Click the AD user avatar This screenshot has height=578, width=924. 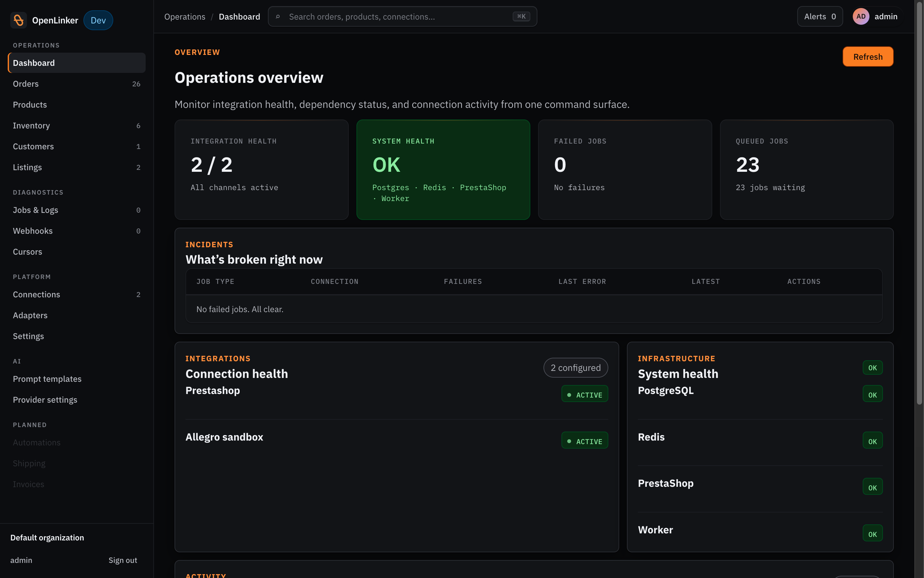tap(860, 16)
